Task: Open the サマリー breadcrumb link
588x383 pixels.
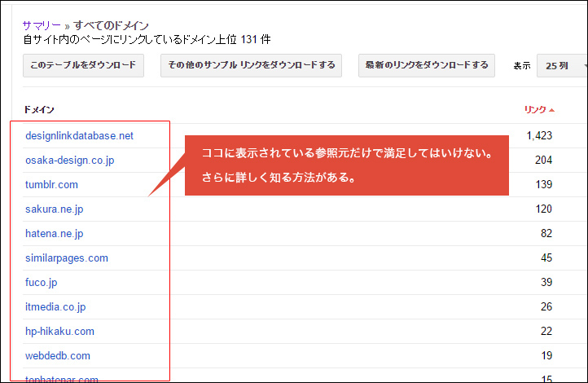Action: coord(42,25)
